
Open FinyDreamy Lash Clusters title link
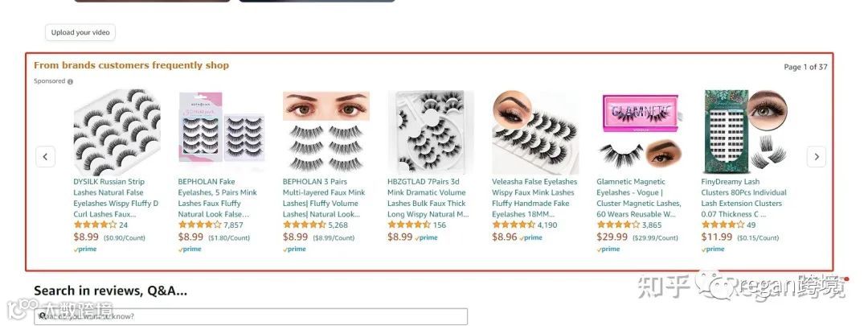[x=744, y=198]
